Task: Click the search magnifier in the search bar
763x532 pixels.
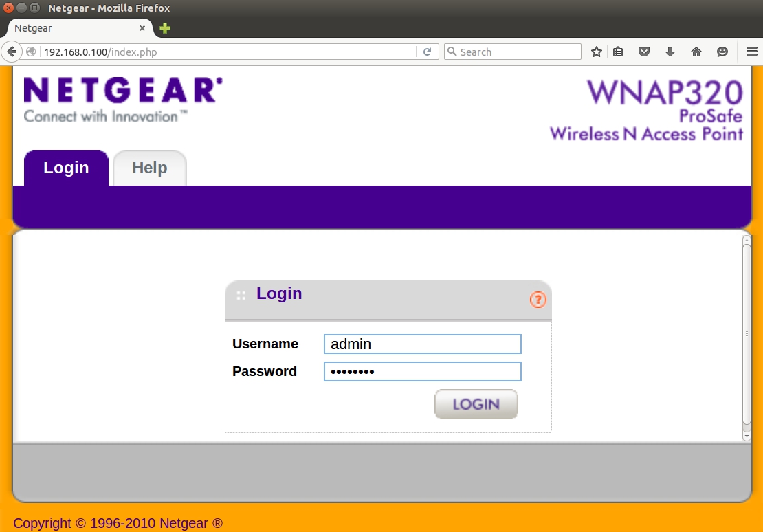Action: pos(453,52)
